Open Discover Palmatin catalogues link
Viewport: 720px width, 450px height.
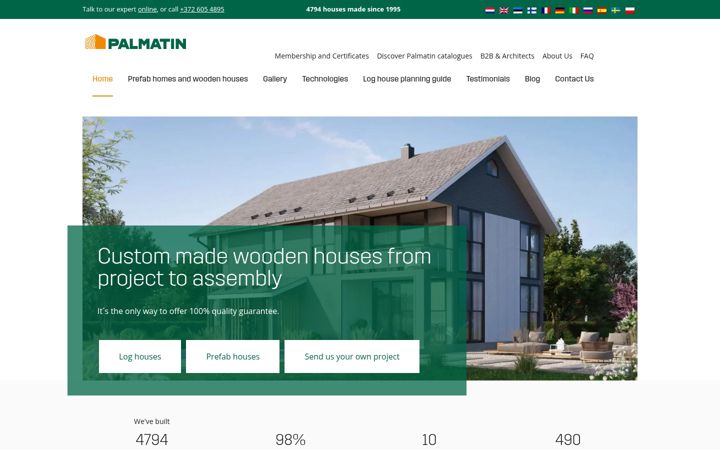click(424, 56)
